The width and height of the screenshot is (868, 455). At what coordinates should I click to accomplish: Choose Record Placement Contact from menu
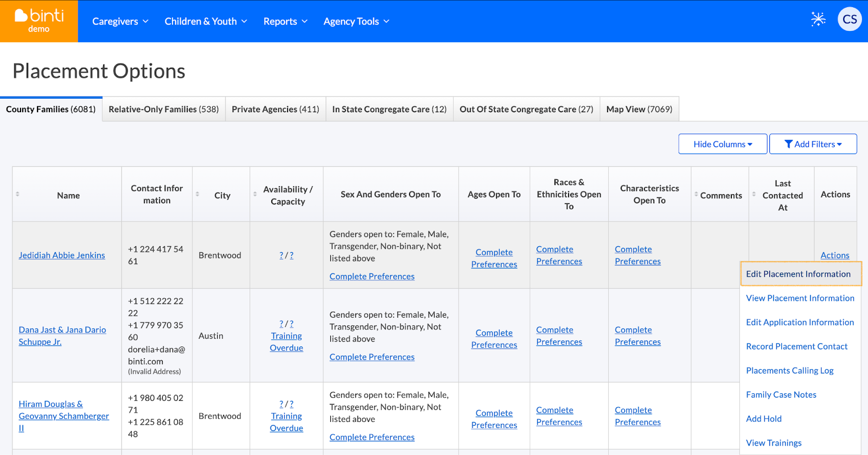point(796,347)
